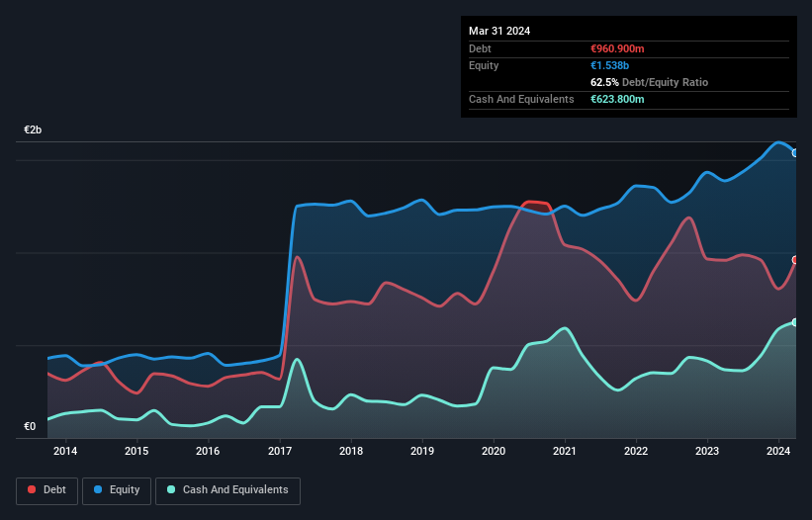Click the €960.900m debt value
The height and width of the screenshot is (520, 812).
[x=617, y=48]
